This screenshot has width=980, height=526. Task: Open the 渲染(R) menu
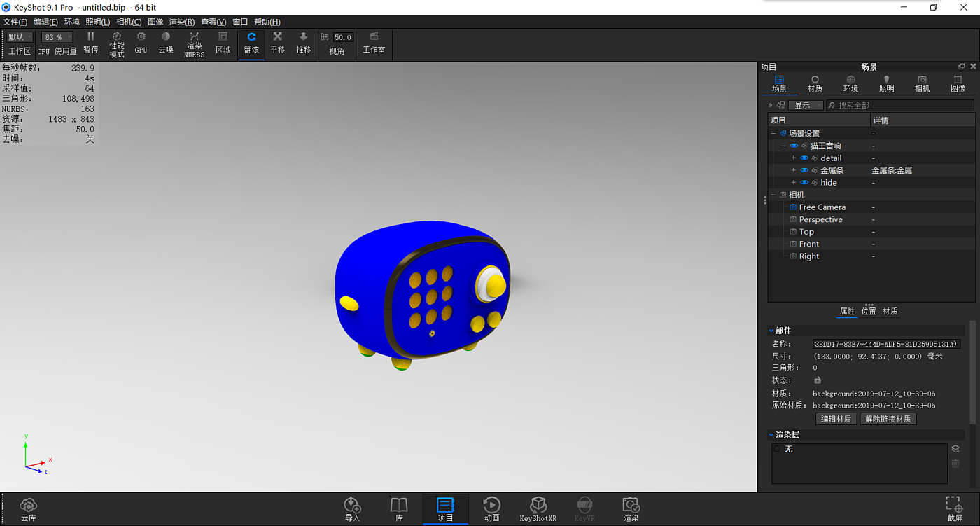181,22
